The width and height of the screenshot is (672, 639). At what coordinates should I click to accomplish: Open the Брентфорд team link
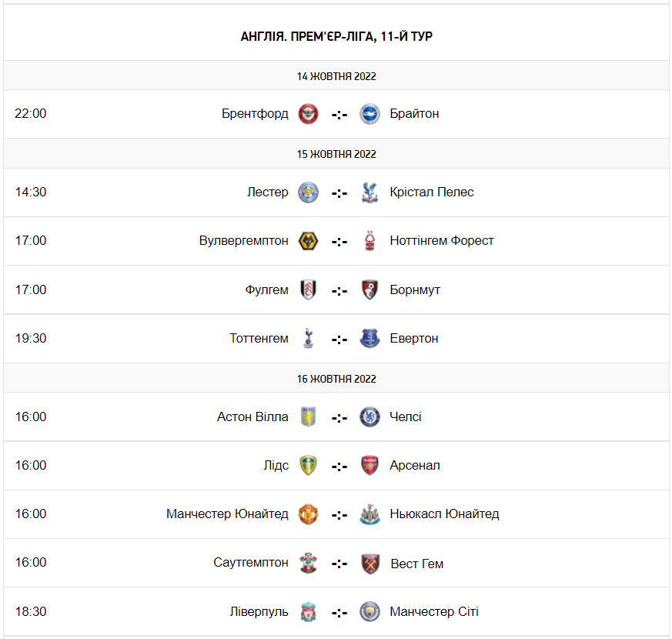tap(255, 114)
